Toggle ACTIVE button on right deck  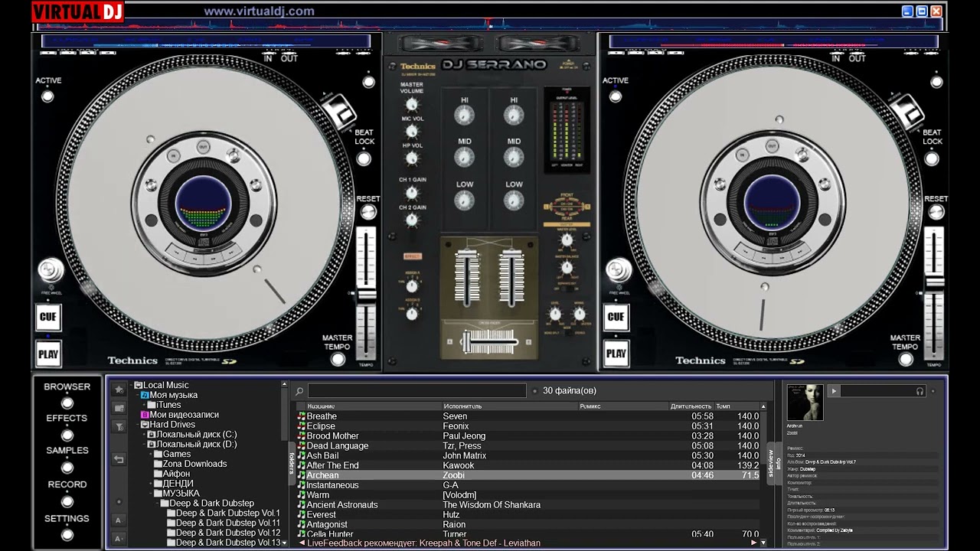[x=616, y=96]
